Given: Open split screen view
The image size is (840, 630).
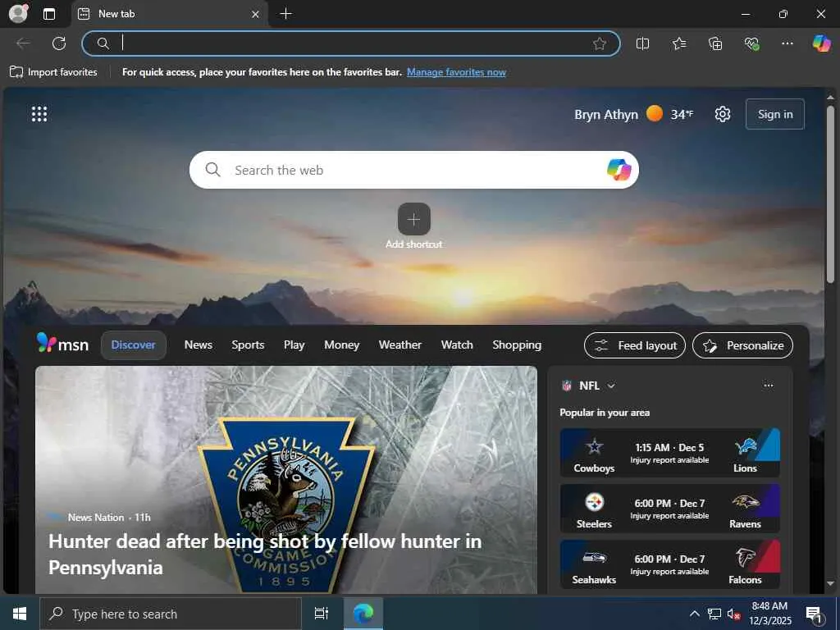Looking at the screenshot, I should [x=642, y=43].
